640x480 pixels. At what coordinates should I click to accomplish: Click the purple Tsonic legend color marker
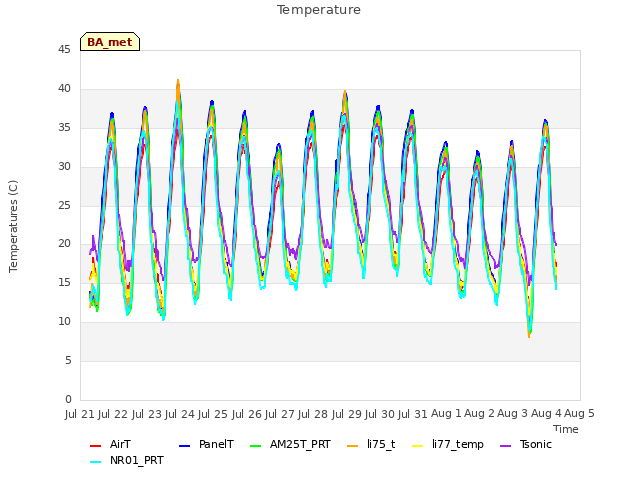505,446
